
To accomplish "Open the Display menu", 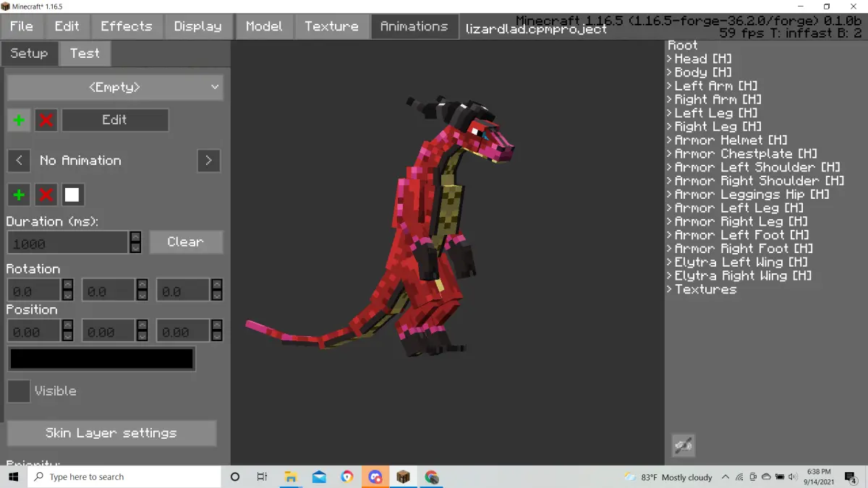I will pos(198,26).
